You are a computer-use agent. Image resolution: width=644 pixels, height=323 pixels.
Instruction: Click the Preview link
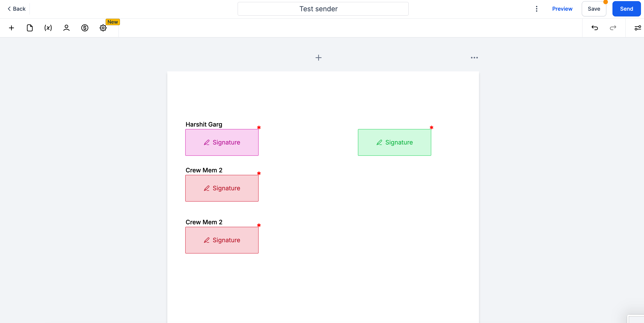[x=562, y=9]
